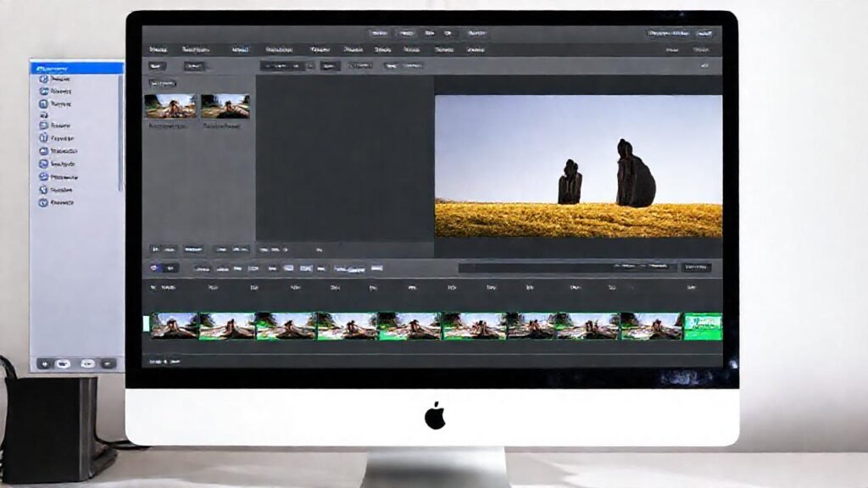Image resolution: width=868 pixels, height=488 pixels.
Task: Toggle the highlighted blue switch left of the timeline toolbar
Action: (x=153, y=268)
